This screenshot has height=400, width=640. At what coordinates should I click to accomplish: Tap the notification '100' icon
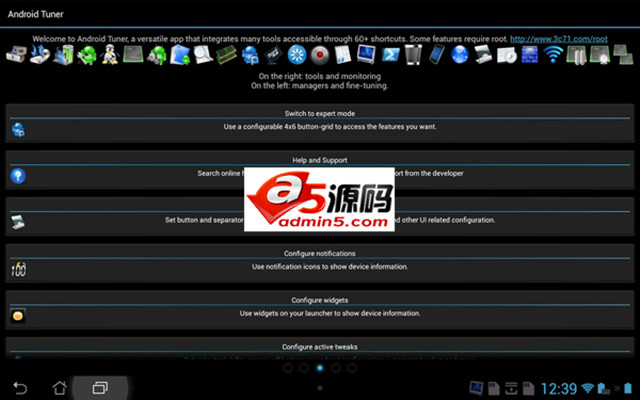click(18, 269)
